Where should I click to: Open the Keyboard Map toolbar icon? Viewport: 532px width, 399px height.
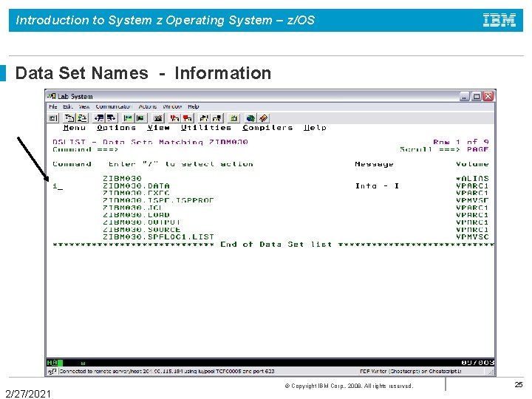tap(158, 118)
